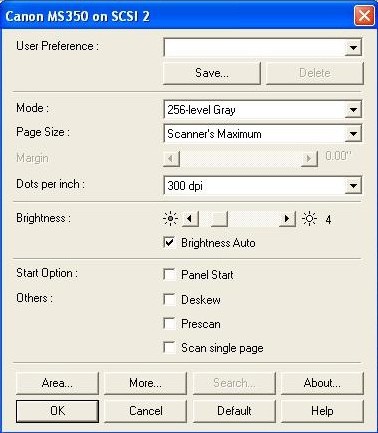Click the bright sun brightness icon
This screenshot has width=378, height=433.
click(x=309, y=219)
